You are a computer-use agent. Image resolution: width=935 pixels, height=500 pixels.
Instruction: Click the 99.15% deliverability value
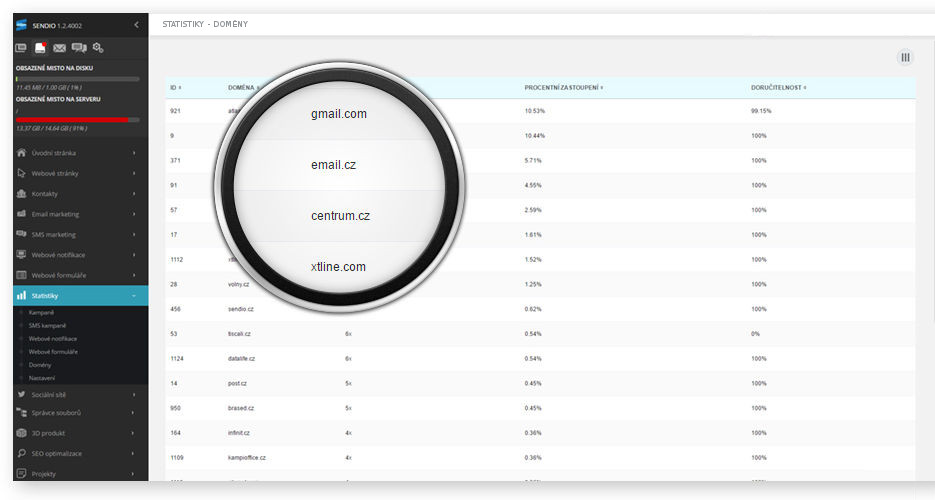click(x=761, y=111)
